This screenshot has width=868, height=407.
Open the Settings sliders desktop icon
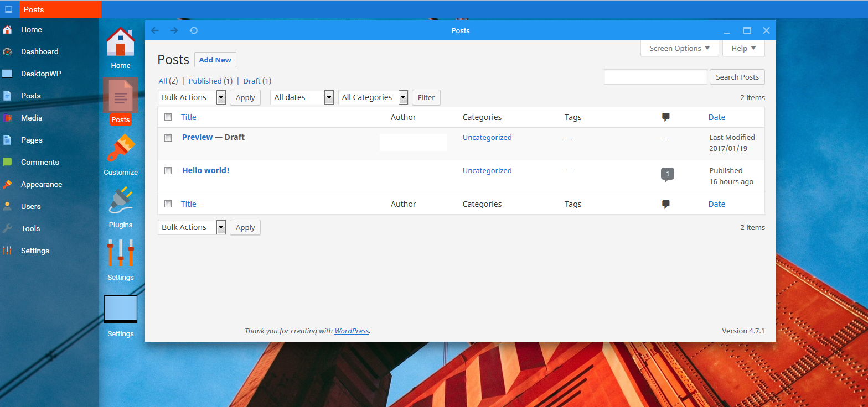coord(120,253)
